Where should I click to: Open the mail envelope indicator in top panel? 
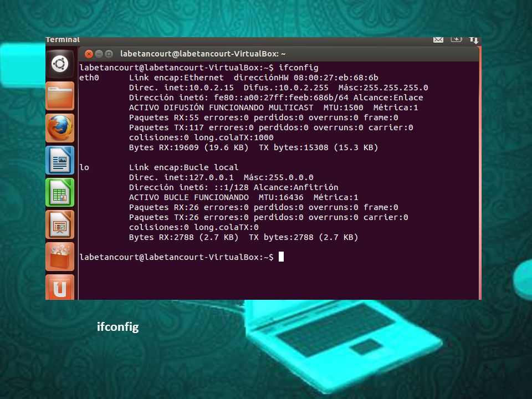pos(438,40)
